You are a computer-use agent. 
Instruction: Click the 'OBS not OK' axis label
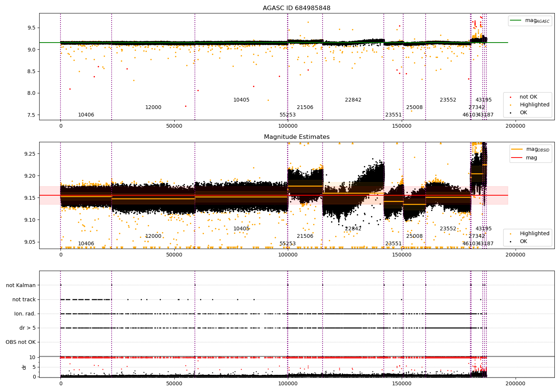tap(21, 342)
